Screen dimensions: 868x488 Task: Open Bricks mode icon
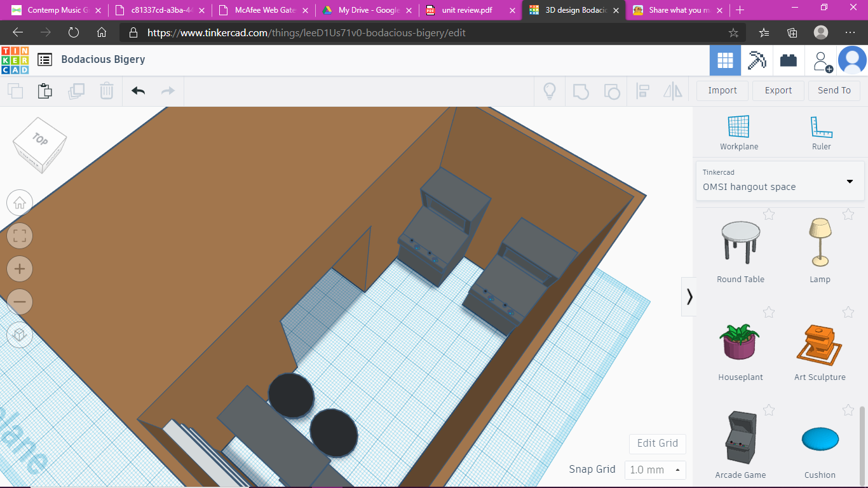[789, 60]
